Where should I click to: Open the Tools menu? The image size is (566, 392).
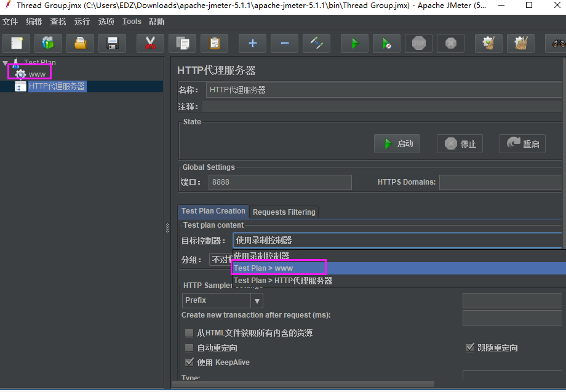coord(132,22)
